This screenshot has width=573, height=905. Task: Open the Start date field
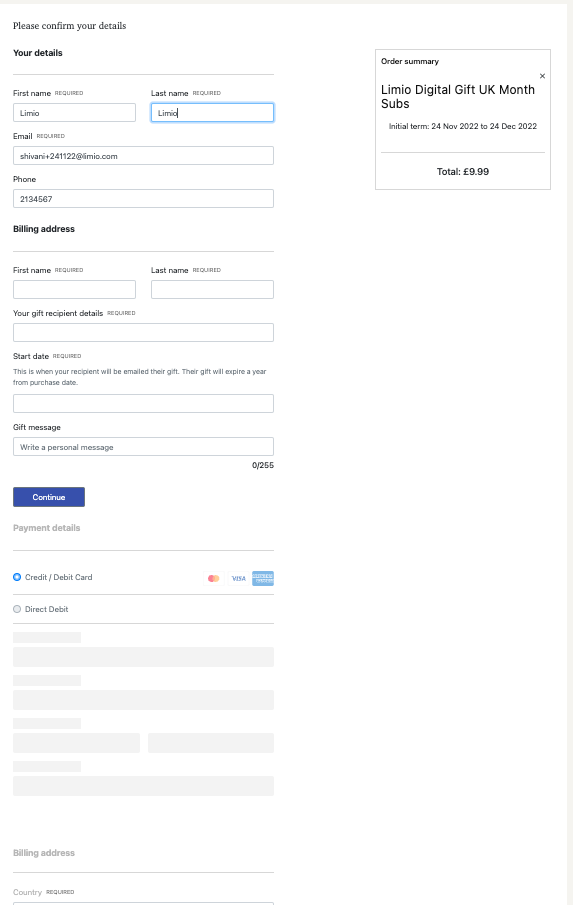(x=143, y=403)
